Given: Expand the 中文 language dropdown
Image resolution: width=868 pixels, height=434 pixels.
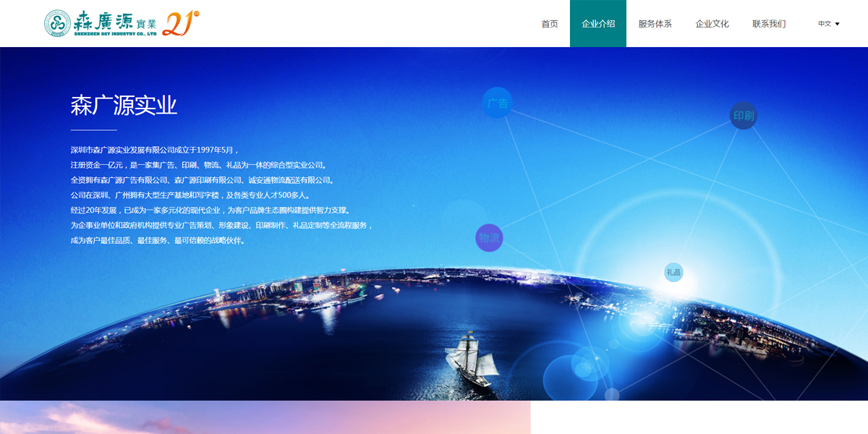Looking at the screenshot, I should coord(829,24).
